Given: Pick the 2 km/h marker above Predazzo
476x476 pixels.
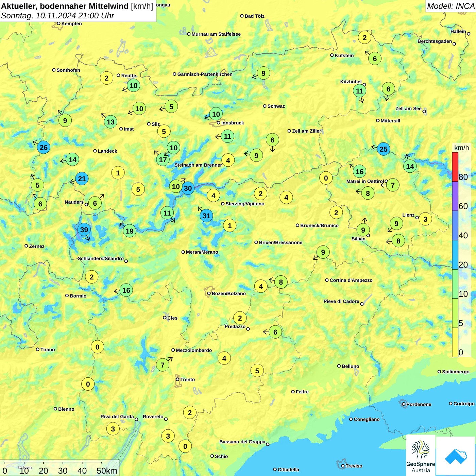Looking at the screenshot, I should (240, 318).
